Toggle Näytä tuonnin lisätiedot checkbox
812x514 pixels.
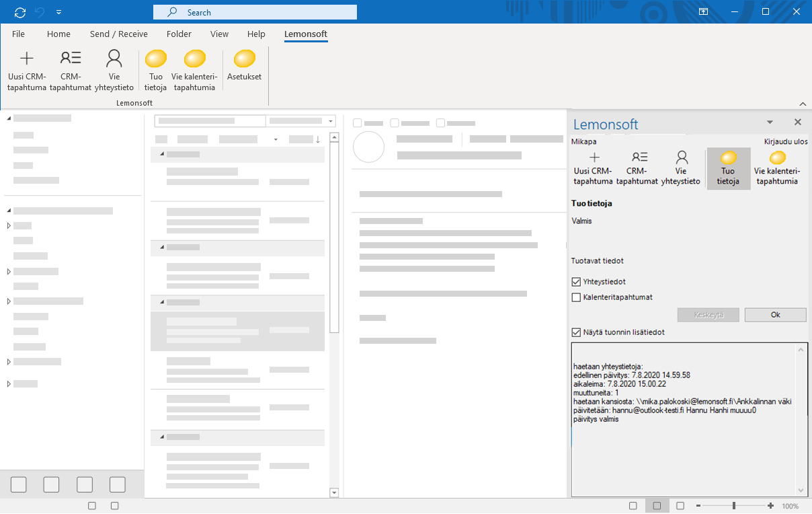pyautogui.click(x=576, y=332)
